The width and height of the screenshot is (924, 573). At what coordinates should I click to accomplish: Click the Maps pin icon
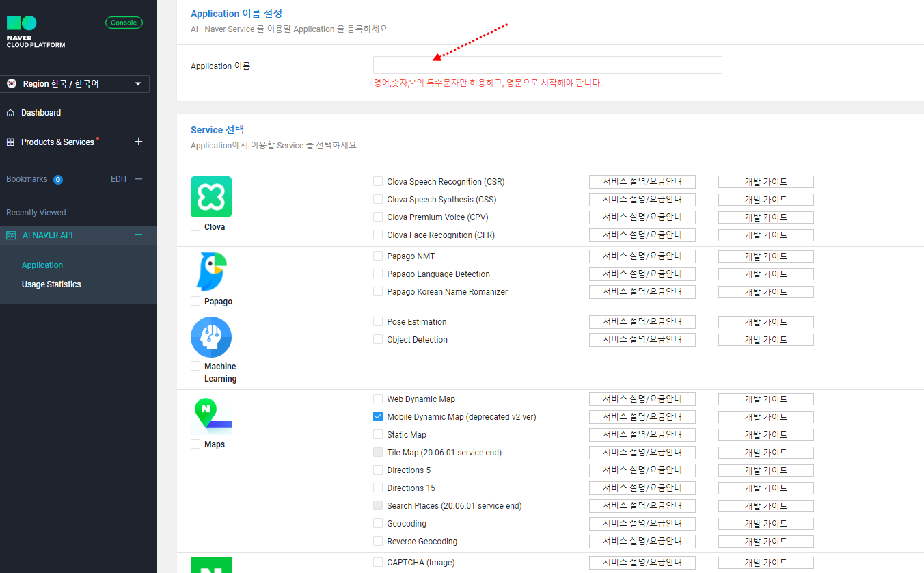211,414
